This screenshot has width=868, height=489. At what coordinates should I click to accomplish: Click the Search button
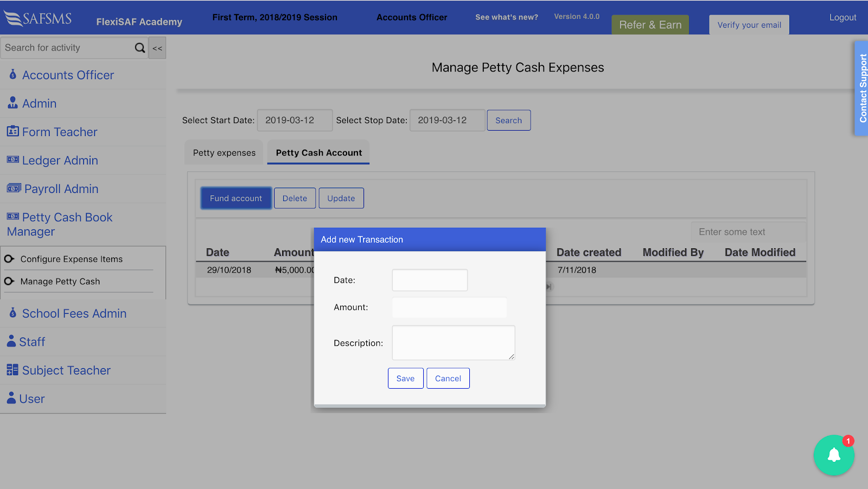[x=508, y=120]
